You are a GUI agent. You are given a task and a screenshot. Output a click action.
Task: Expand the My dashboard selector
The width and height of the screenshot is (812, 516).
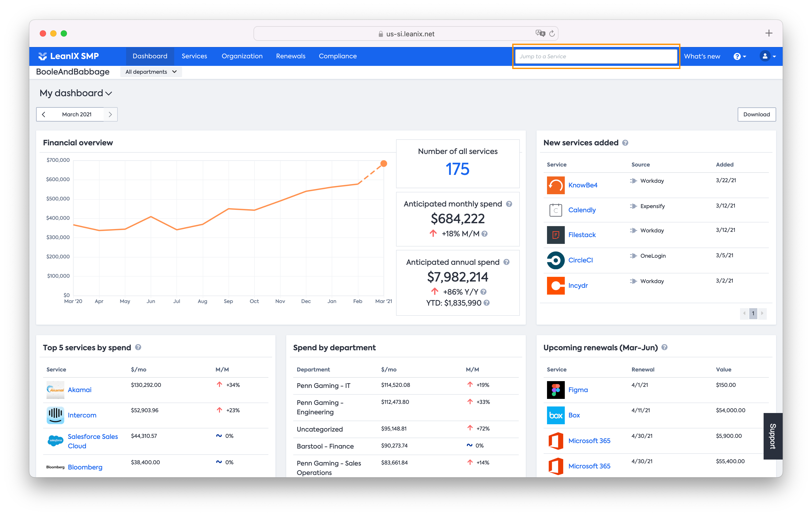click(76, 93)
